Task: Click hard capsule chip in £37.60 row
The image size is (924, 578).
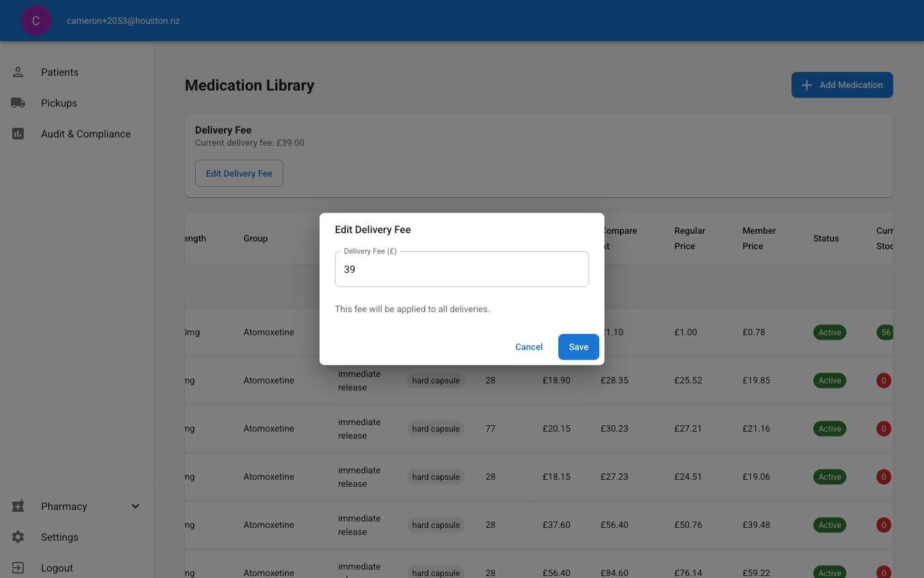Action: click(x=436, y=525)
